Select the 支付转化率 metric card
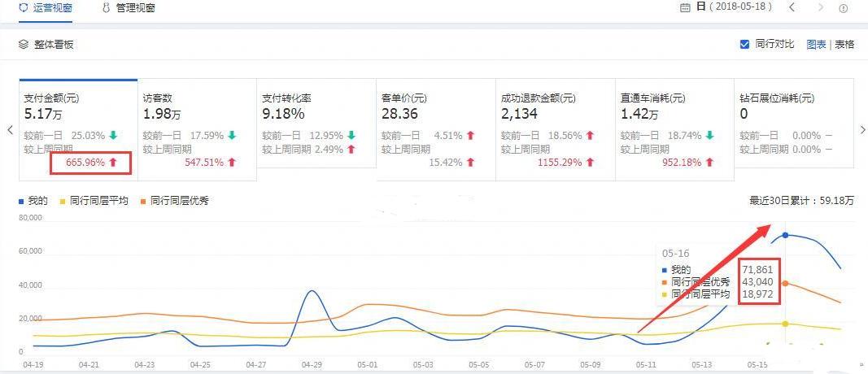 pos(316,124)
